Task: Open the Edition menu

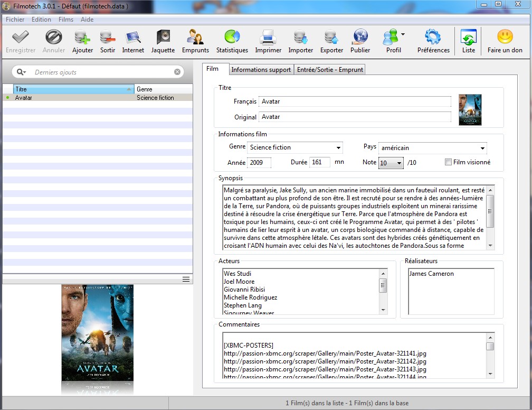Action: [41, 20]
